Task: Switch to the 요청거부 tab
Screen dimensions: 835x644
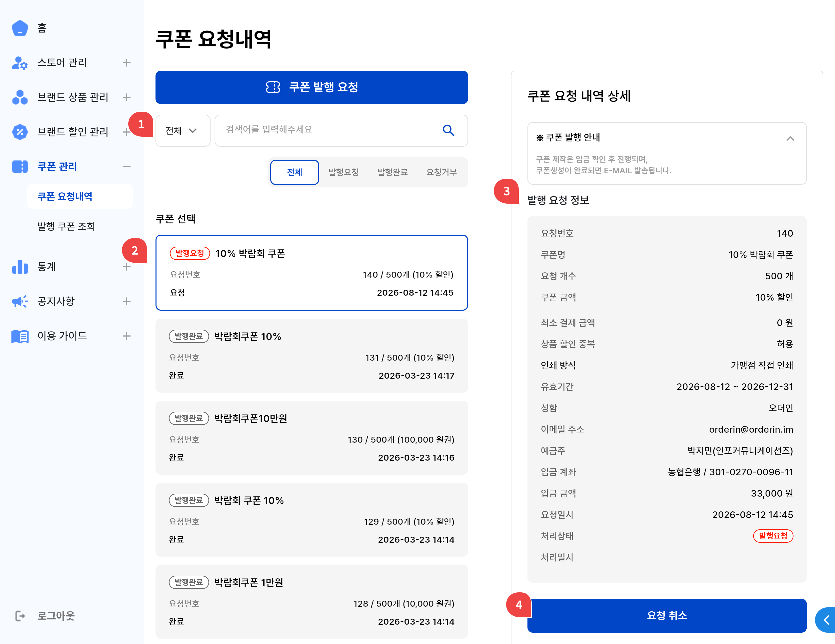Action: [441, 172]
